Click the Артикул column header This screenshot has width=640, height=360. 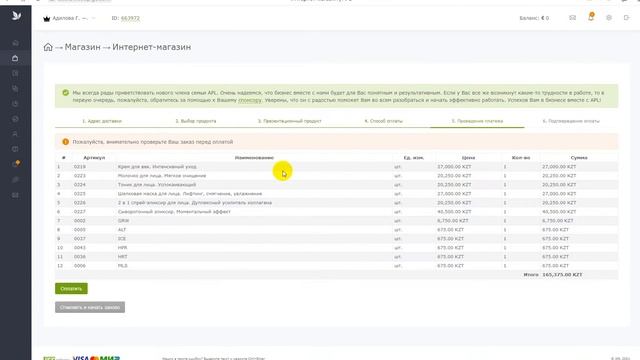pos(94,158)
